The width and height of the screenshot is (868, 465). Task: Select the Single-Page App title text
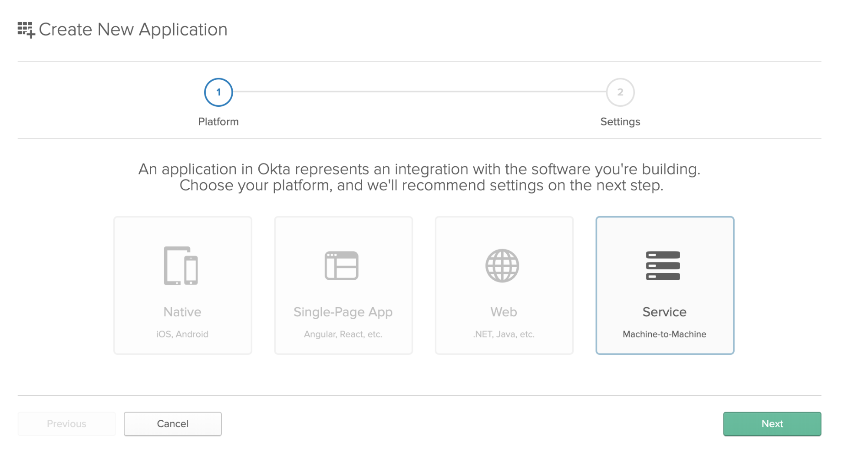click(x=343, y=312)
